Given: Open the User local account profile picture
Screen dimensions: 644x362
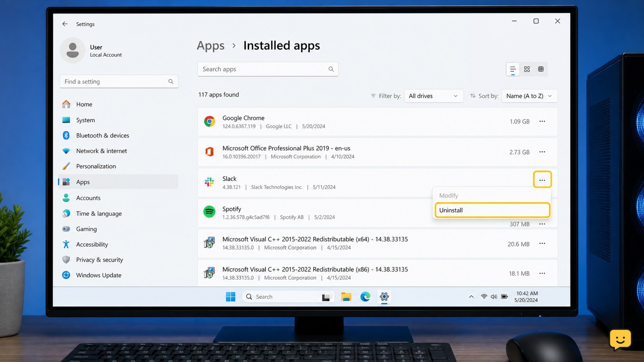Looking at the screenshot, I should pyautogui.click(x=72, y=50).
